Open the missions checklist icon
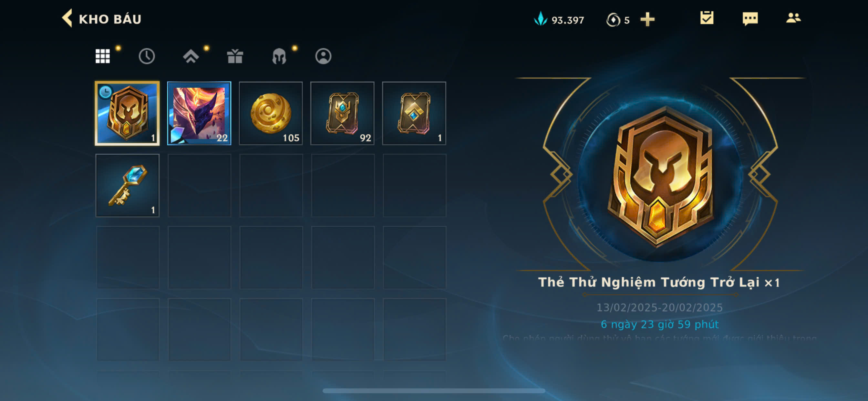The height and width of the screenshot is (401, 868). [707, 18]
